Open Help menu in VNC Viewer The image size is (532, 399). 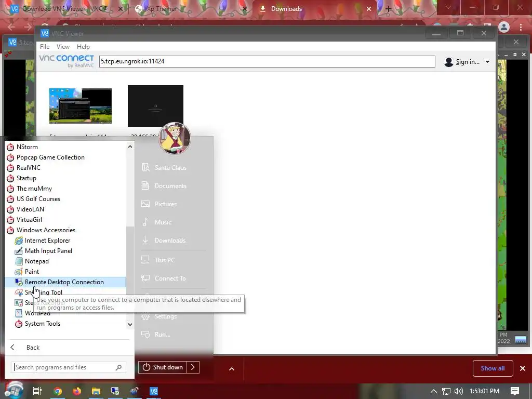click(83, 47)
